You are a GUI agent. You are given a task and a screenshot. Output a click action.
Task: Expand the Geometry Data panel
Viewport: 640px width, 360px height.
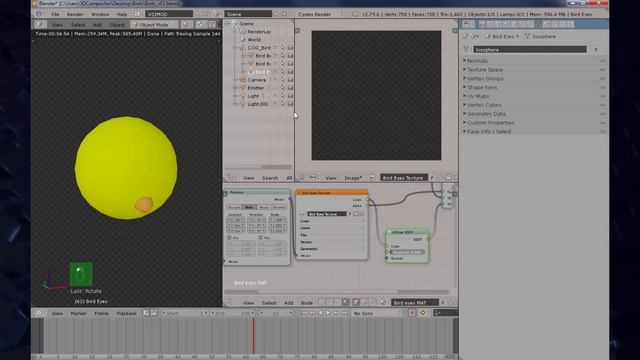(533, 114)
